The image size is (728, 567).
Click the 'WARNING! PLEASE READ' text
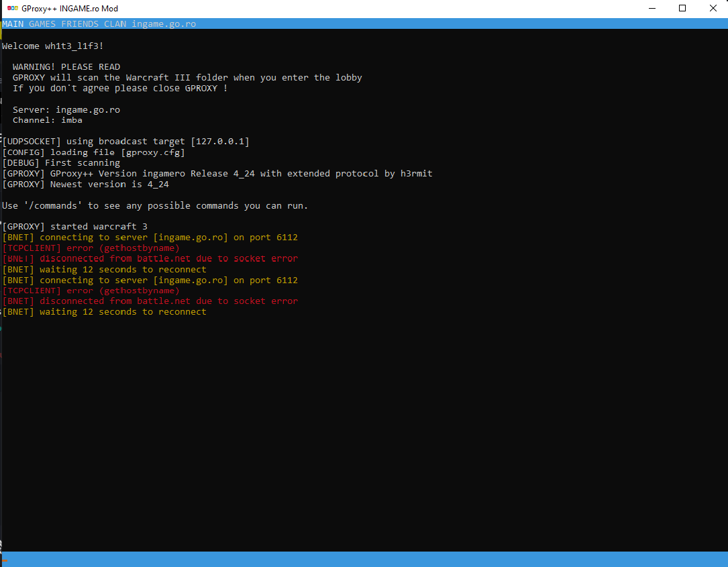[x=66, y=67]
